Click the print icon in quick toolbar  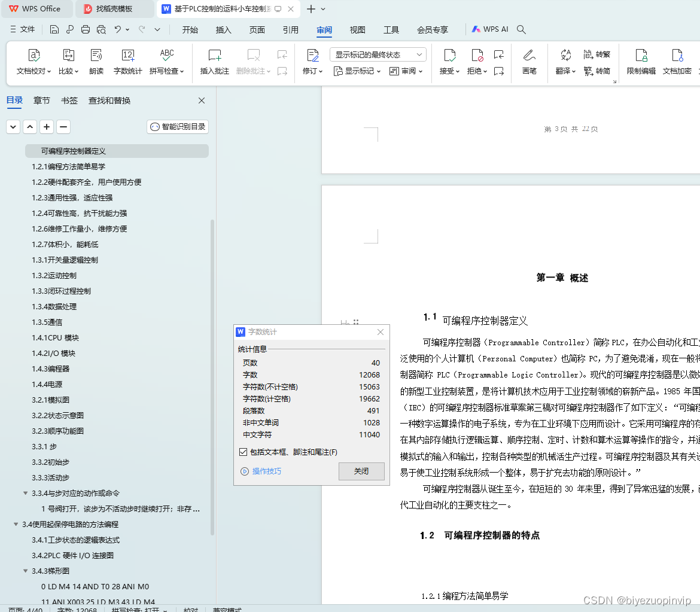(x=86, y=29)
